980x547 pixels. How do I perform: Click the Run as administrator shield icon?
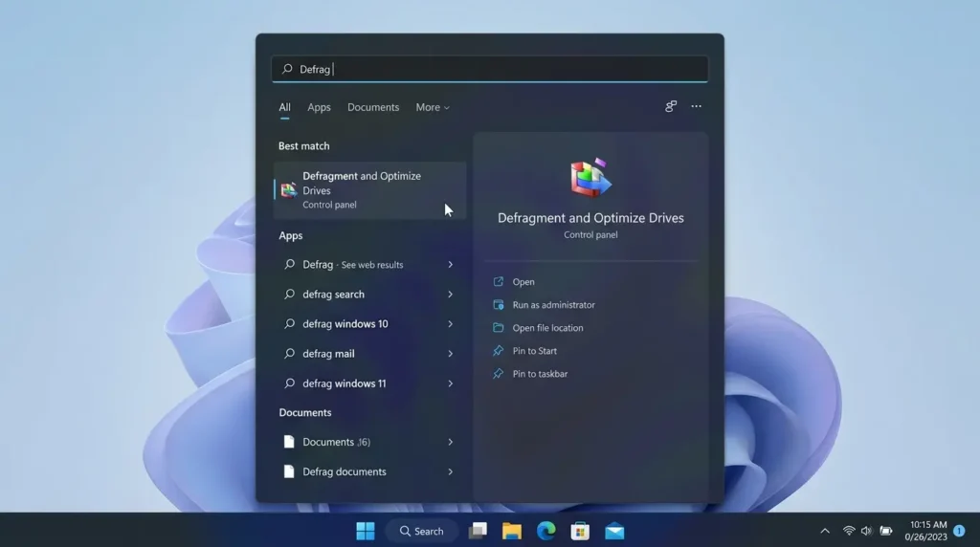point(498,305)
